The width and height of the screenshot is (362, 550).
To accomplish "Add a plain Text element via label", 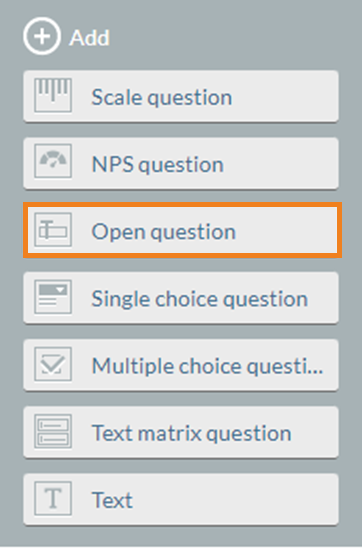I will pos(112,500).
